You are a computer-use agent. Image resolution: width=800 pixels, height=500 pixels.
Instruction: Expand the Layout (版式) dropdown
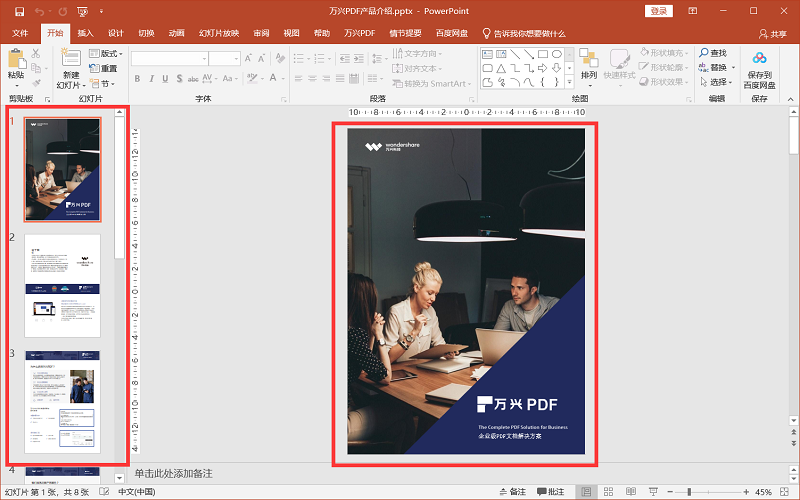pyautogui.click(x=109, y=53)
